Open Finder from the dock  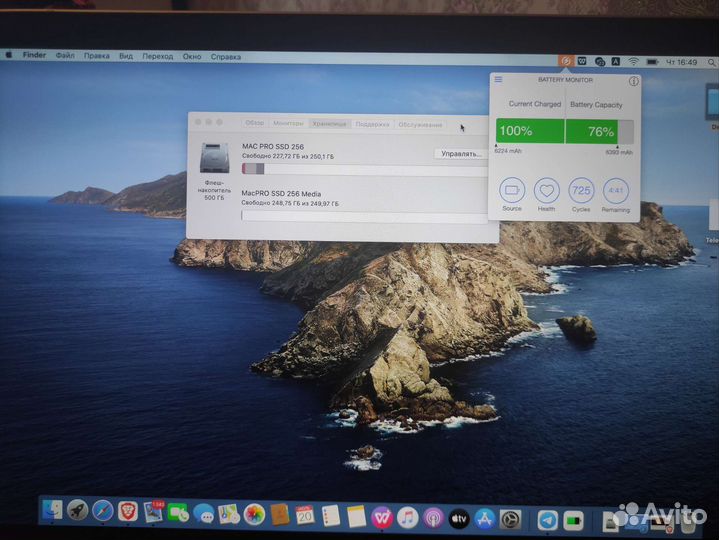52,510
